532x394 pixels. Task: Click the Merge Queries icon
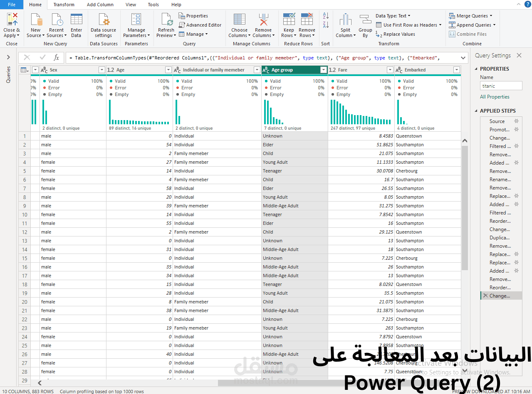[452, 16]
